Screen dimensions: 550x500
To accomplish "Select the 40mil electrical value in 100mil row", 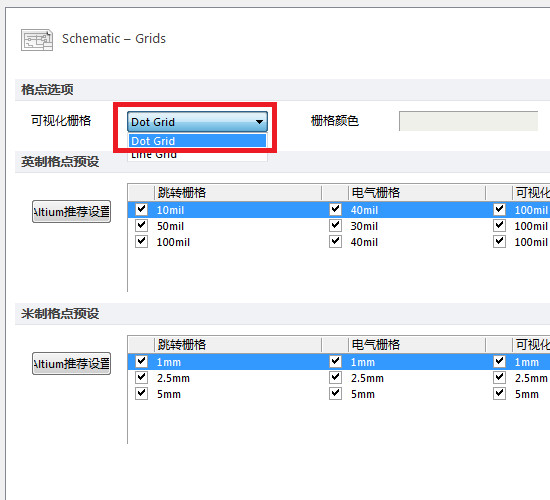I will (x=364, y=242).
